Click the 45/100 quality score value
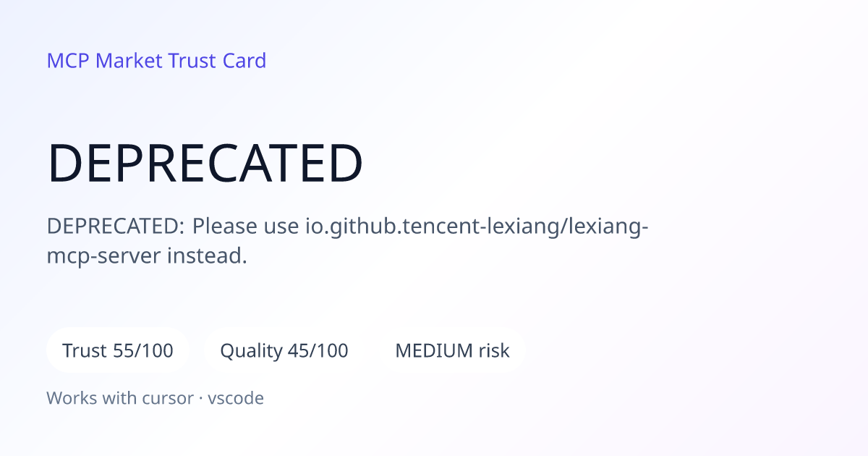This screenshot has width=868, height=456. pyautogui.click(x=318, y=351)
